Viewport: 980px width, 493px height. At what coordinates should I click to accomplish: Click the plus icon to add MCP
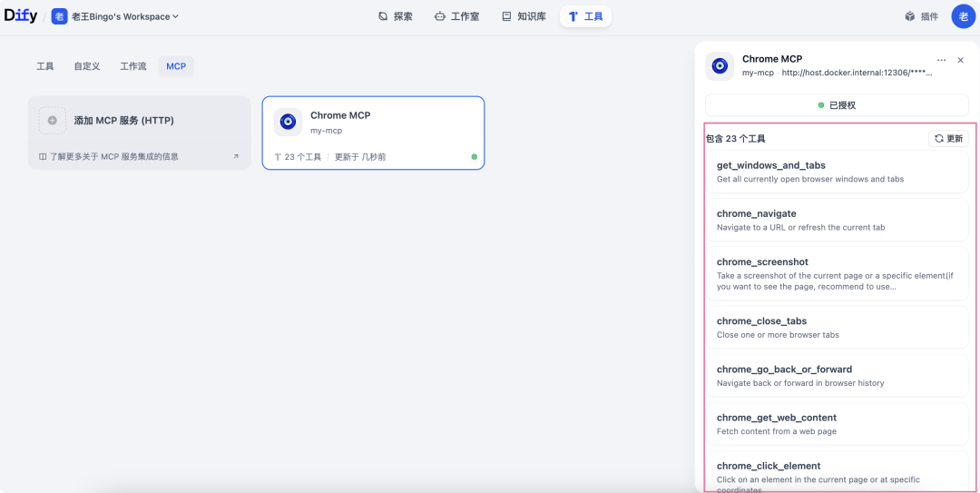coord(53,120)
